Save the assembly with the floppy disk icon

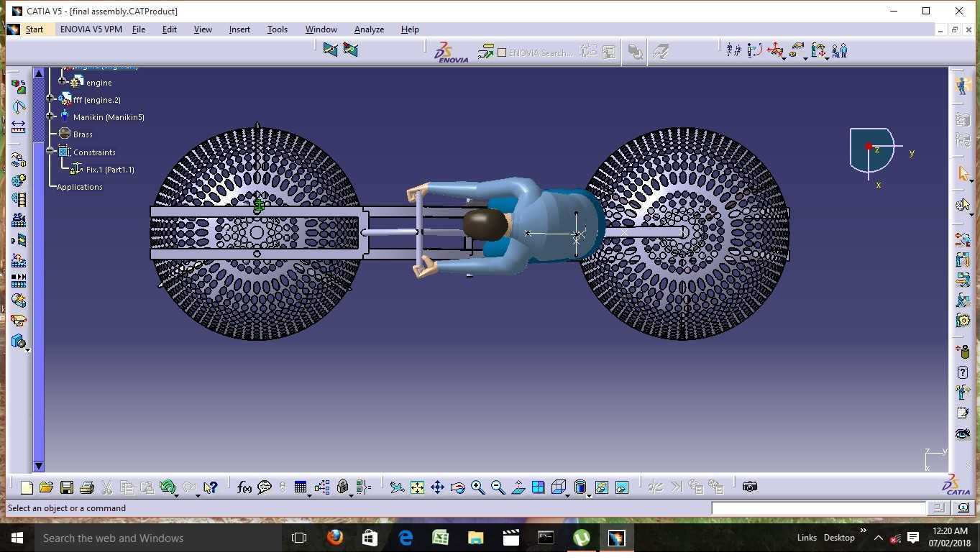[x=67, y=487]
